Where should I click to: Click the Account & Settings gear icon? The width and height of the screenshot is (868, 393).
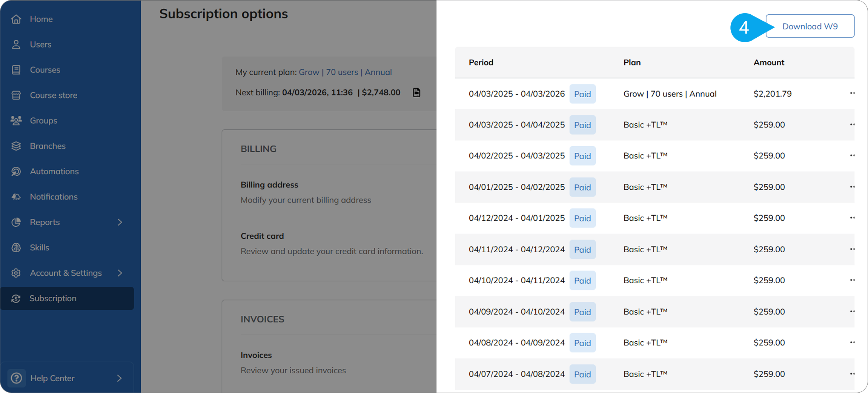[x=16, y=273]
